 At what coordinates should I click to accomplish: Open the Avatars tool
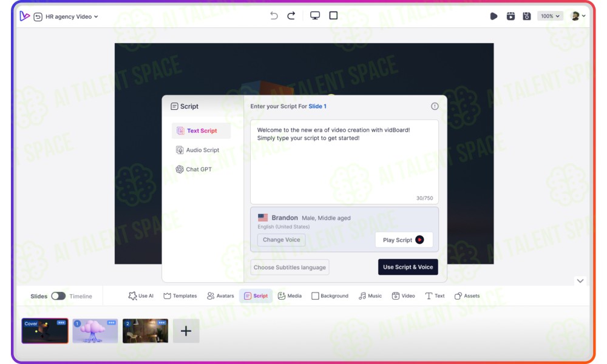point(220,296)
